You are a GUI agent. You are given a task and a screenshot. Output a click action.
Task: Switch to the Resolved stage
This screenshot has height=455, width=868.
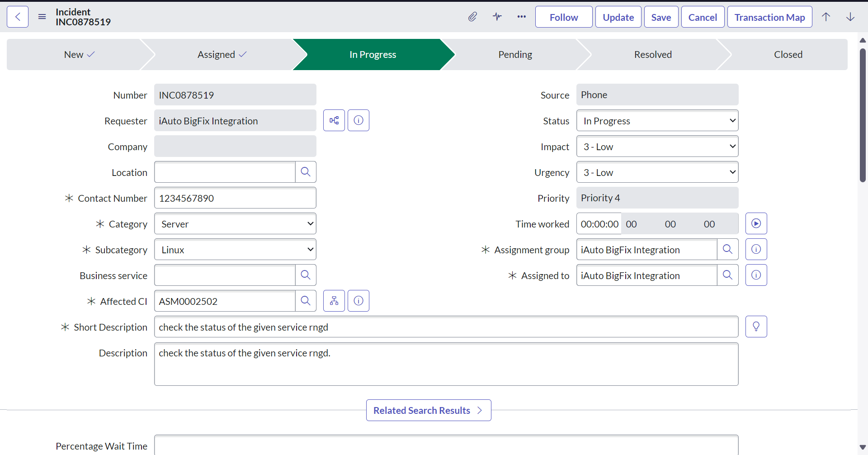(x=653, y=55)
